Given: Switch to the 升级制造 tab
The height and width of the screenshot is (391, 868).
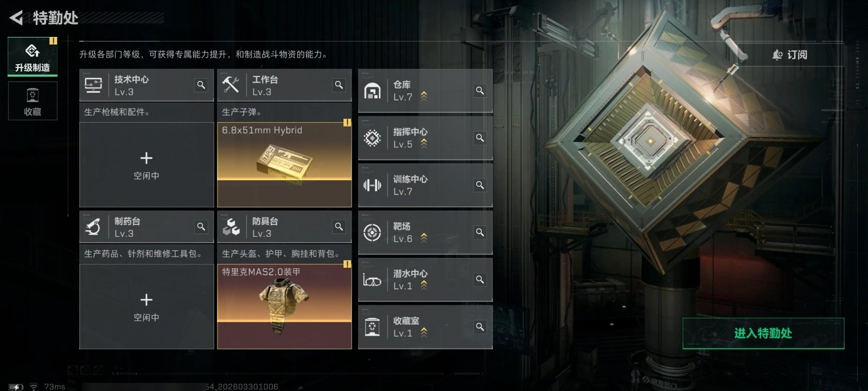Looking at the screenshot, I should tap(33, 56).
